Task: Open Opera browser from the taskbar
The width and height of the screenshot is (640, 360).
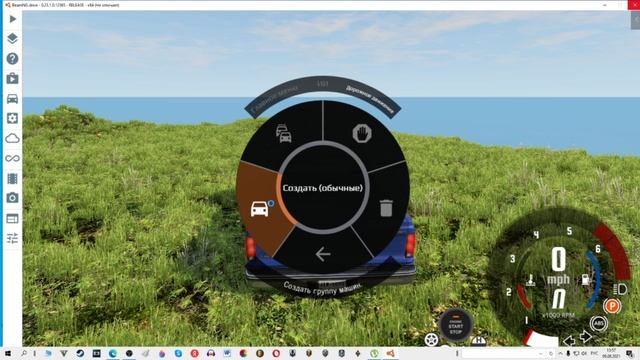Action: [x=276, y=353]
